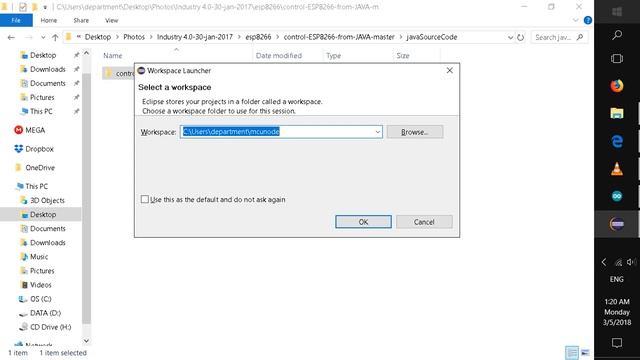This screenshot has width=640, height=360.
Task: Open network Wi-Fi tray icon
Action: click(618, 262)
